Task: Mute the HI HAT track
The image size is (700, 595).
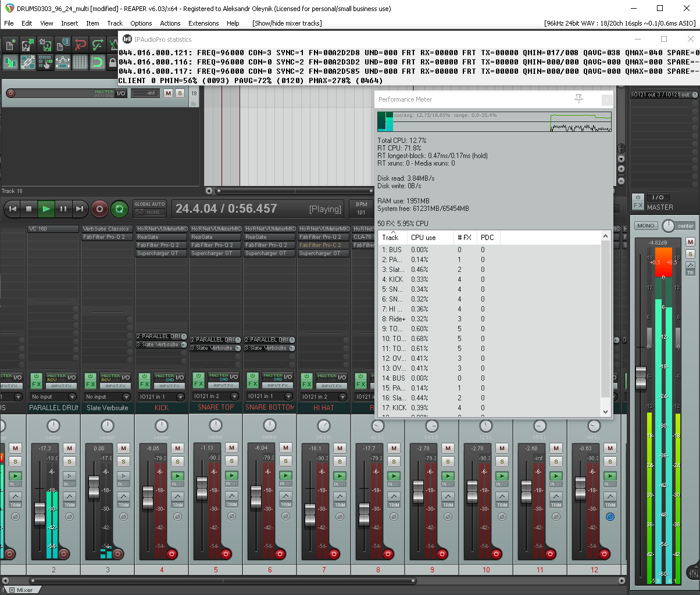Action: pyautogui.click(x=340, y=448)
